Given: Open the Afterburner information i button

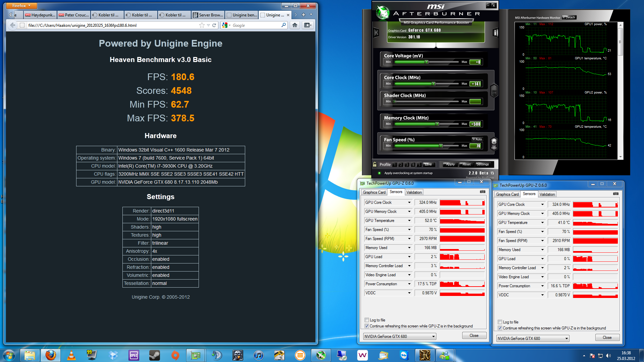Looking at the screenshot, I should click(495, 33).
